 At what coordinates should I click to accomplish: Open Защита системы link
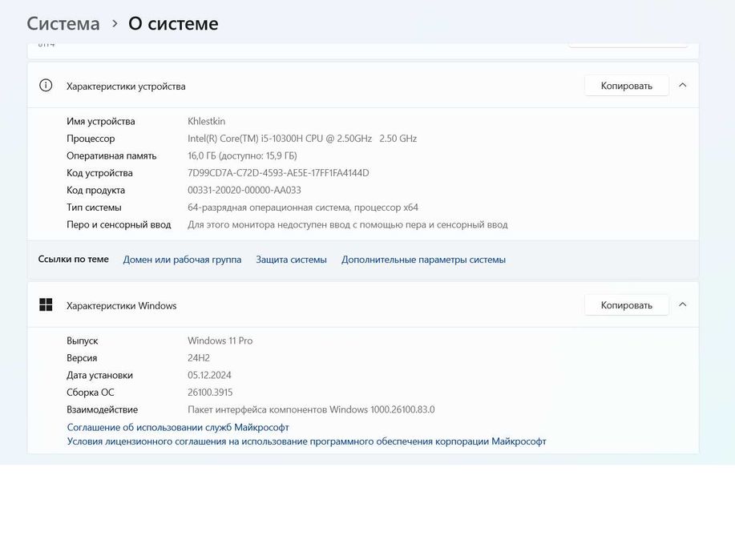tap(291, 260)
